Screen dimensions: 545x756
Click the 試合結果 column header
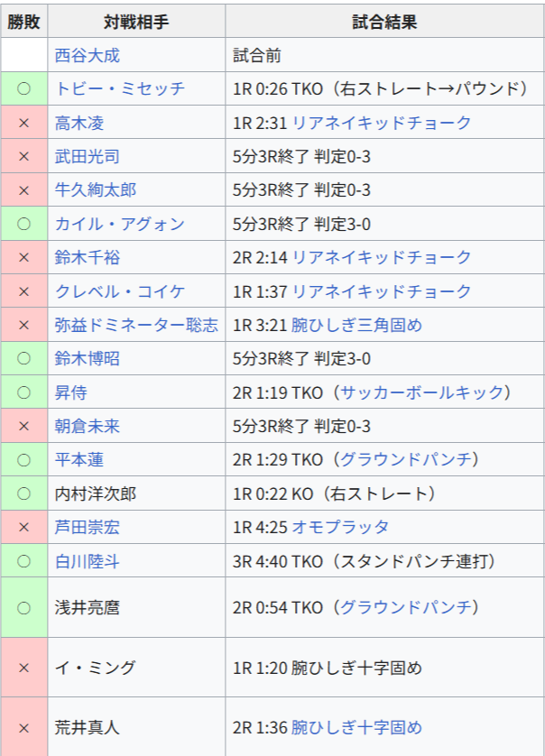384,22
